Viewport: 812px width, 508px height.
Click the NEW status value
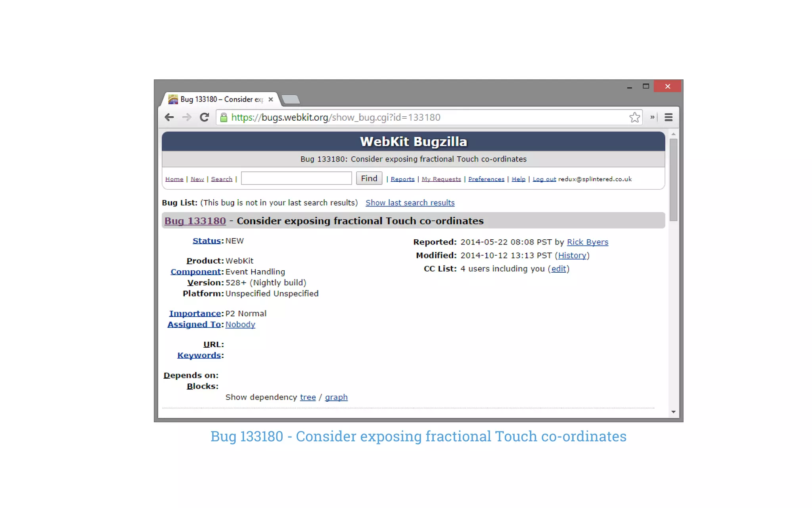click(235, 241)
